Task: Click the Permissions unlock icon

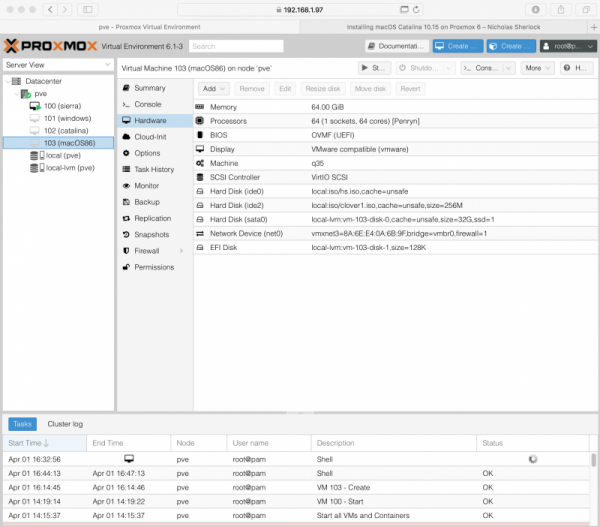Action: tap(126, 267)
